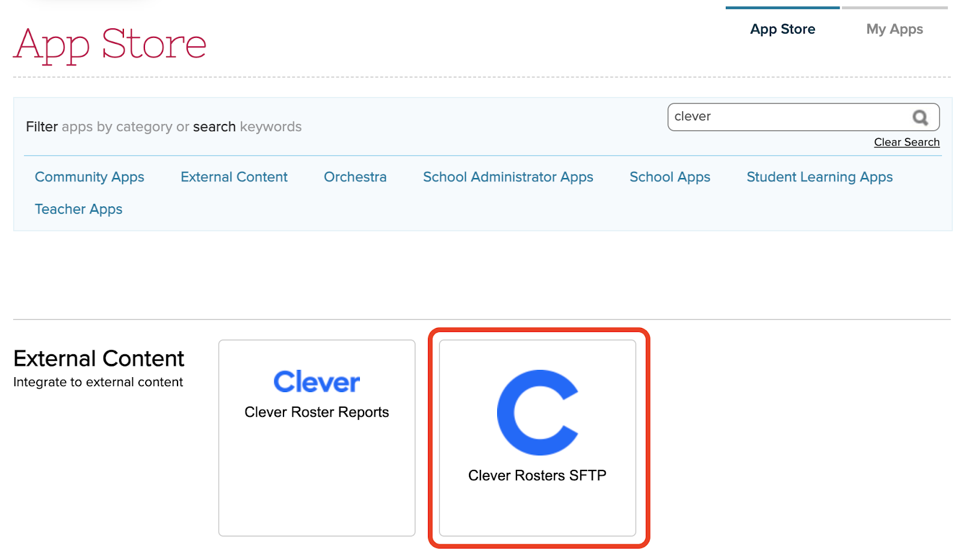
Task: Filter by Orchestra category
Action: (355, 177)
